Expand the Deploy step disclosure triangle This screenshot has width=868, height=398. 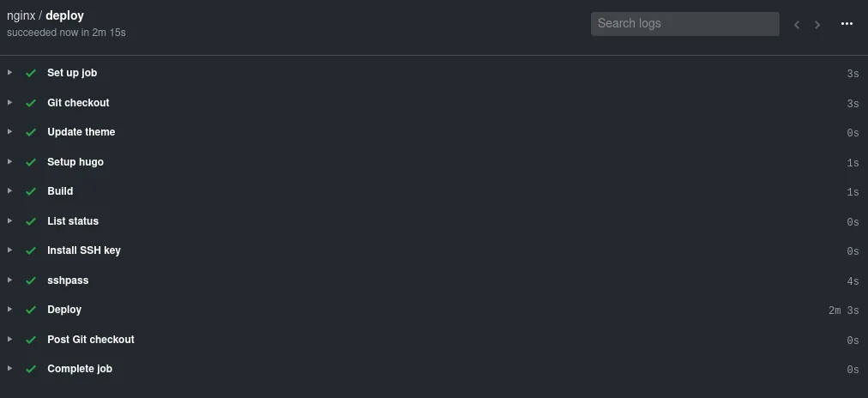(9, 310)
